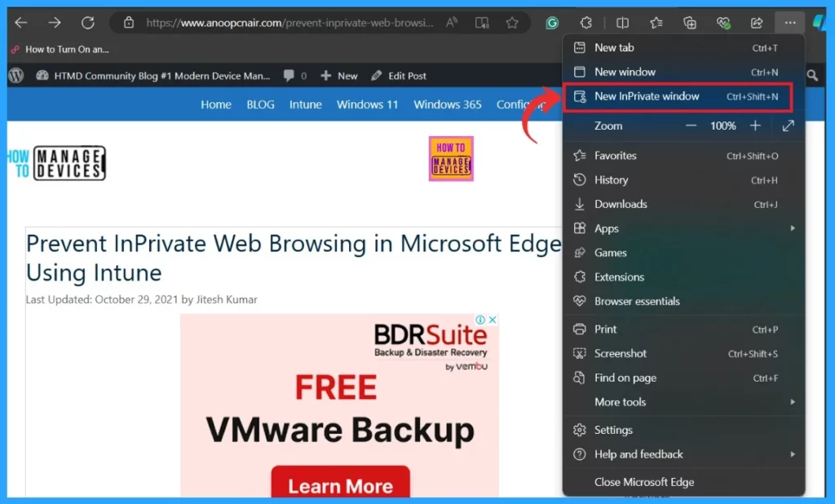Open the Windows 365 nav link
This screenshot has height=504, width=835.
pyautogui.click(x=448, y=104)
